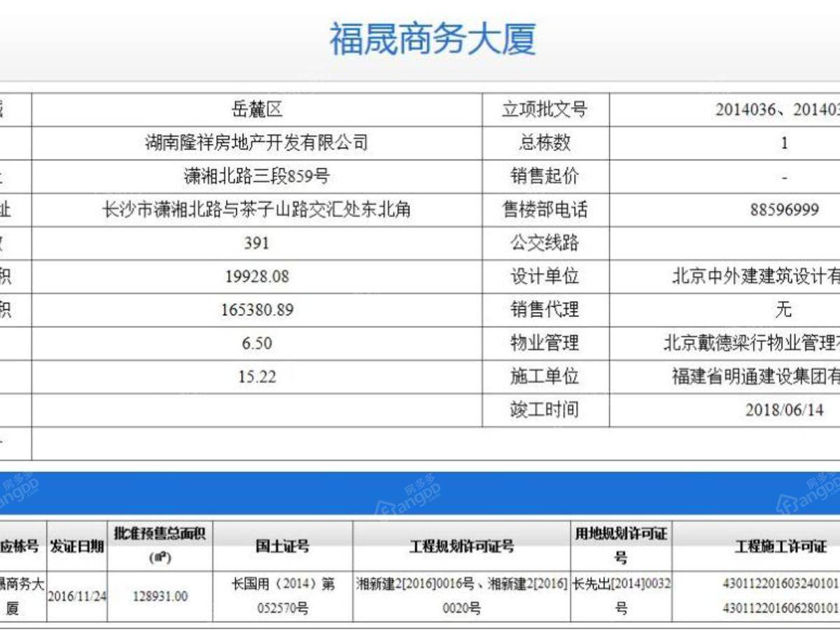Screen dimensions: 840x630
Task: Click the 公交线路 label
Action: [x=545, y=244]
